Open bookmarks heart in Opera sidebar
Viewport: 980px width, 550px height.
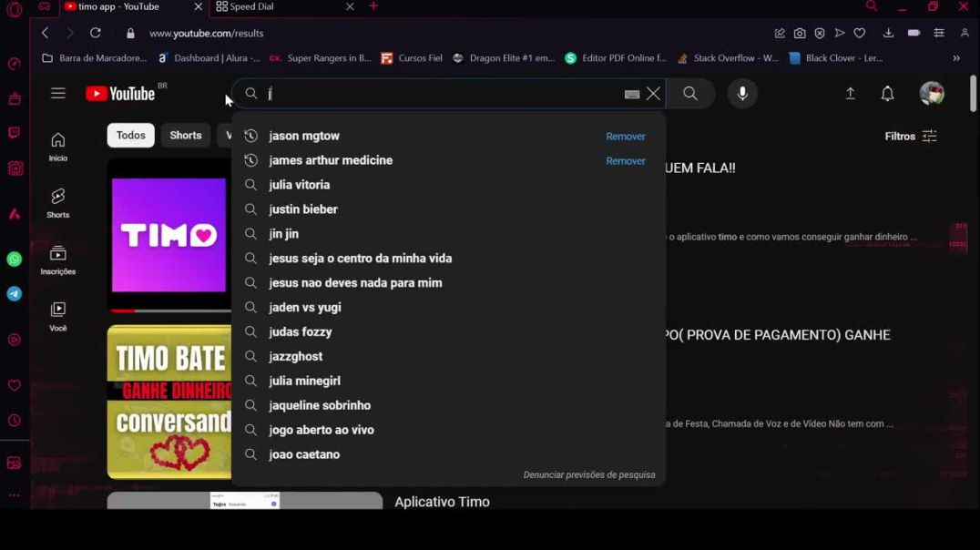click(x=15, y=385)
